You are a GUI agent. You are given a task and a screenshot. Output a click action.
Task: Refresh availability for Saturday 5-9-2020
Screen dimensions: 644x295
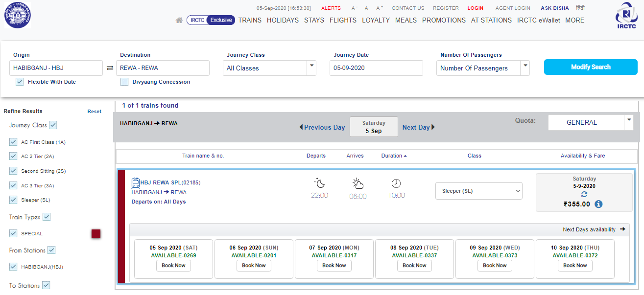[584, 194]
